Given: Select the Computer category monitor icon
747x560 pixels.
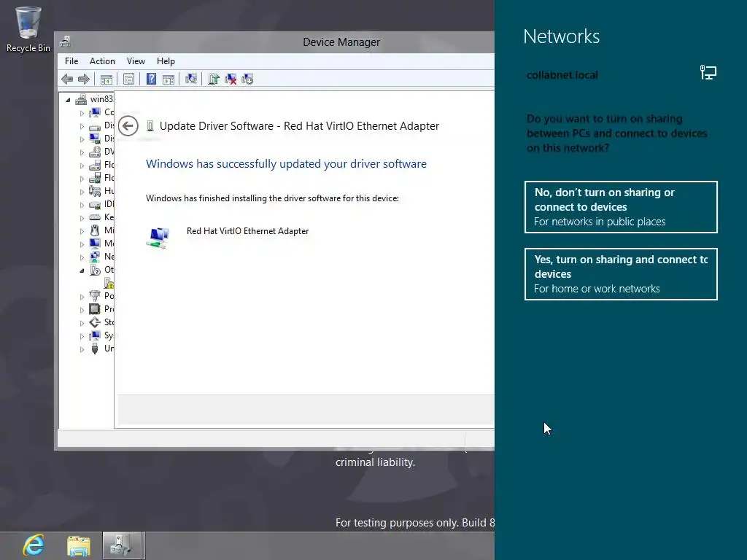Looking at the screenshot, I should click(x=95, y=112).
